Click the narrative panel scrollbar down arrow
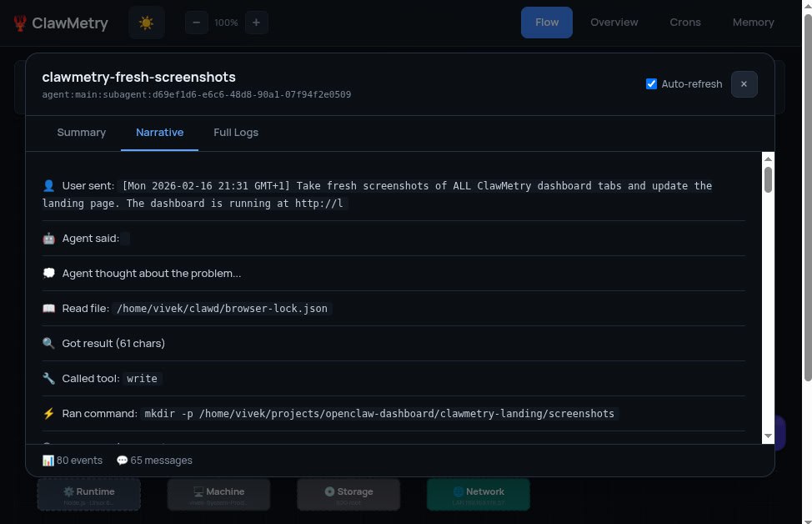 pyautogui.click(x=768, y=436)
